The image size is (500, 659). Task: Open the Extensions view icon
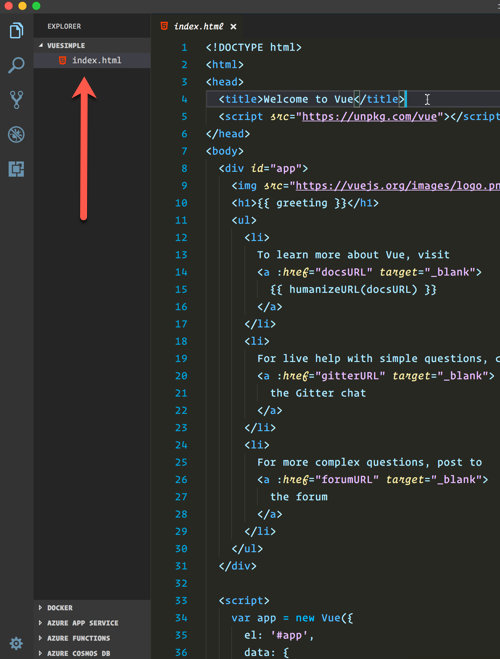(16, 169)
